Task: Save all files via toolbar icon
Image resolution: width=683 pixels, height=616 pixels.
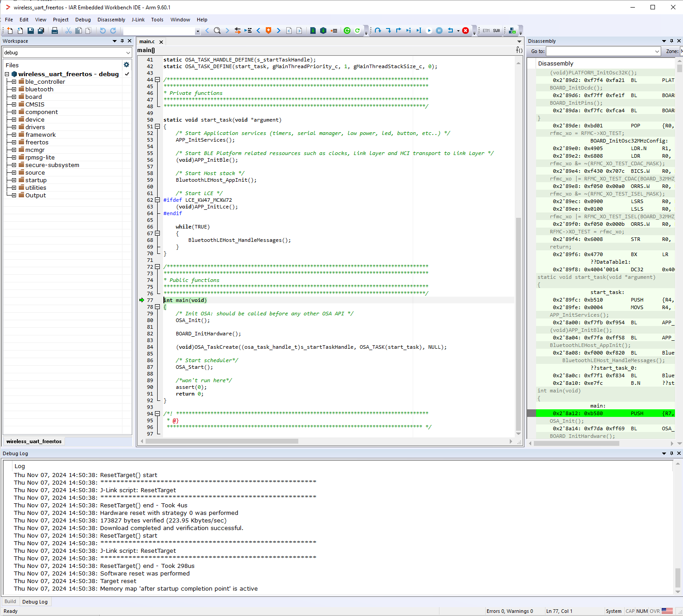Action: point(41,30)
